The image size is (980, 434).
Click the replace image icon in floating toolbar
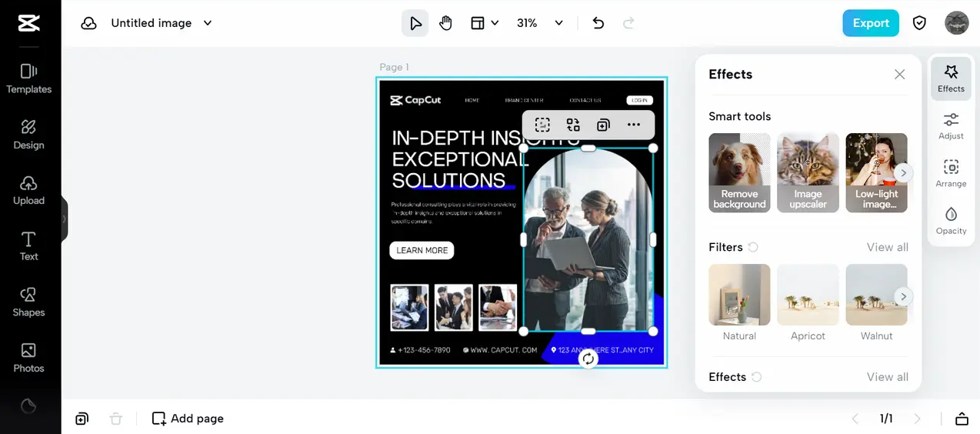point(573,125)
